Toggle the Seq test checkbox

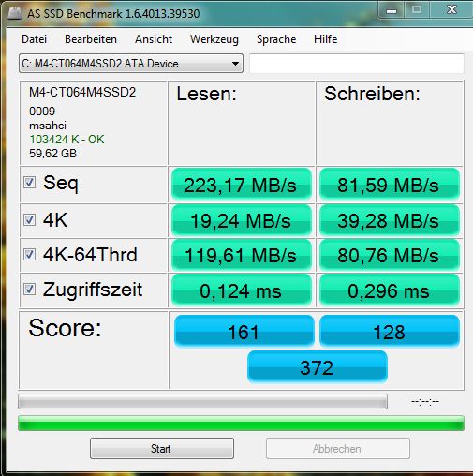tap(29, 183)
